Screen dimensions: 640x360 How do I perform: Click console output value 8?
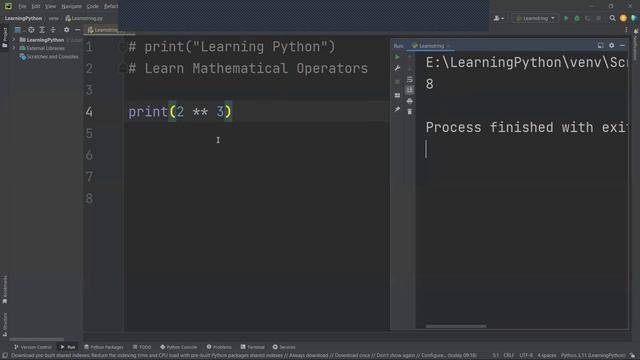[429, 84]
